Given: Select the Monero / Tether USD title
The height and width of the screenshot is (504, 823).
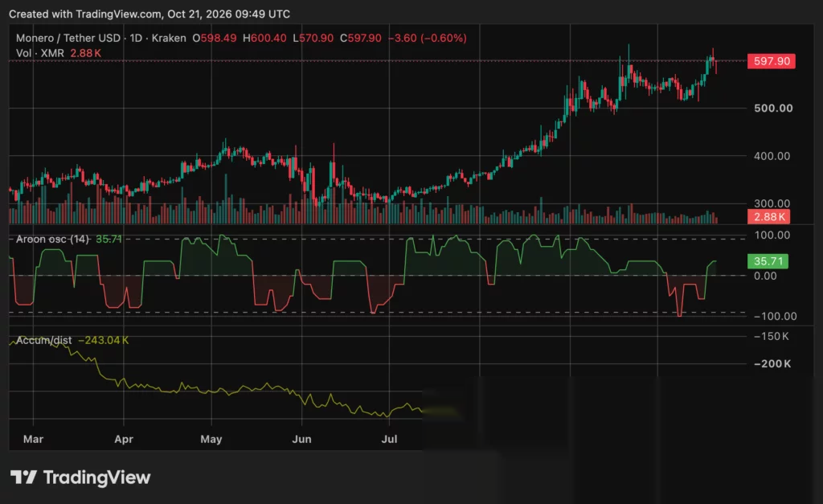Looking at the screenshot, I should pos(68,38).
